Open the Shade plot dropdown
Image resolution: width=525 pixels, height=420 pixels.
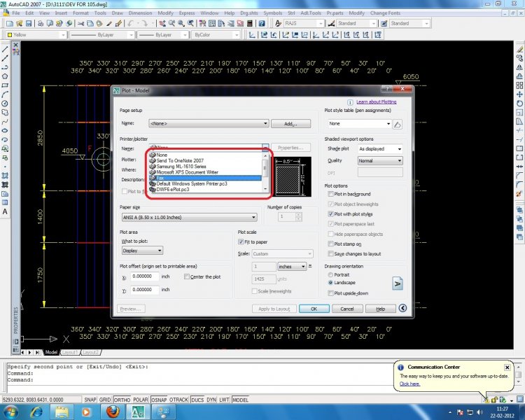click(380, 149)
